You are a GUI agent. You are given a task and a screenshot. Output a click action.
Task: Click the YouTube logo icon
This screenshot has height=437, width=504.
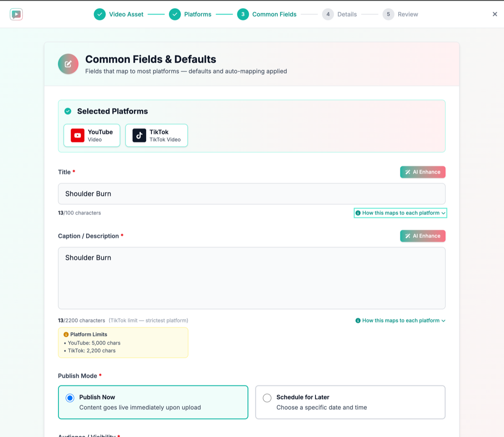point(77,135)
